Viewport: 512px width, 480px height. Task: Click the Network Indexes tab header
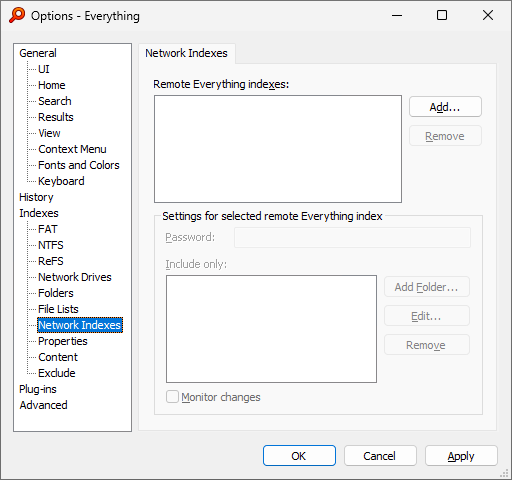187,53
